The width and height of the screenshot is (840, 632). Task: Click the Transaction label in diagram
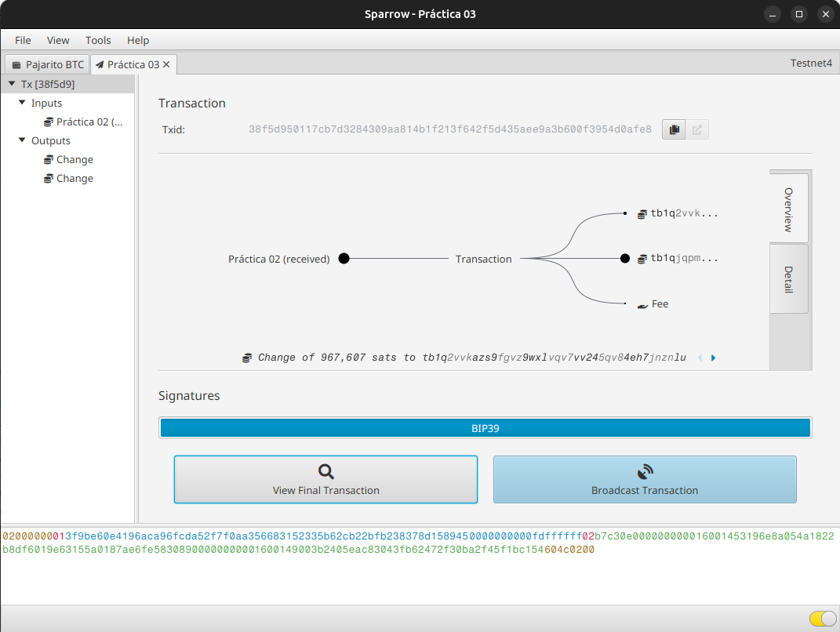484,260
